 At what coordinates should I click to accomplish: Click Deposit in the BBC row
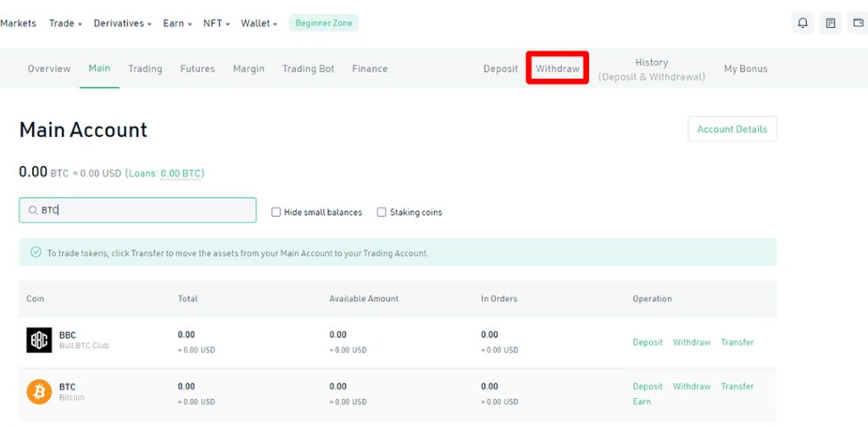[648, 342]
